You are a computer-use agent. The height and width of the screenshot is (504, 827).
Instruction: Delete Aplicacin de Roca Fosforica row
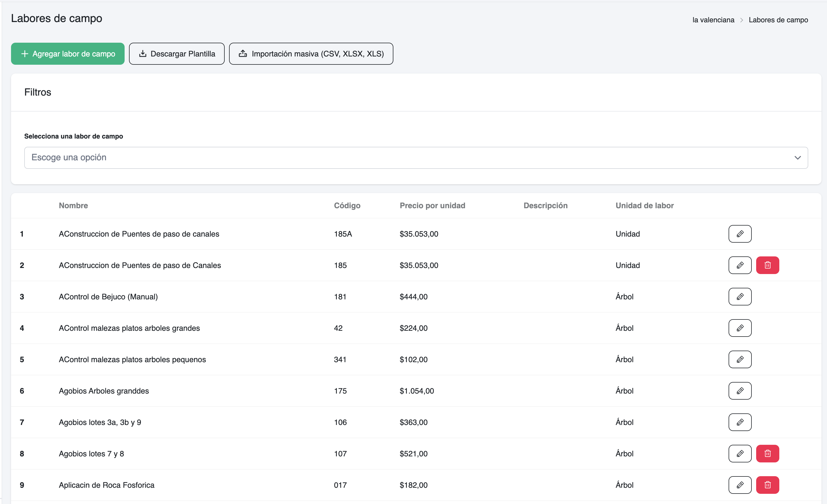click(x=767, y=485)
